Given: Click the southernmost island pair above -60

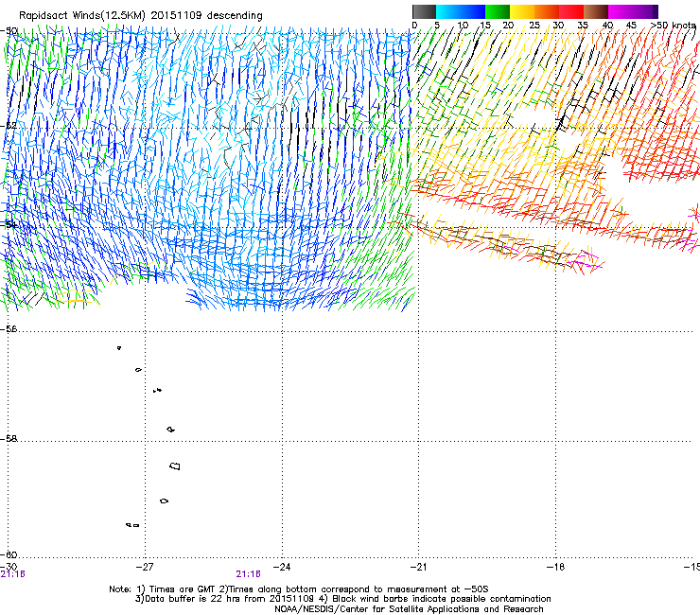Looking at the screenshot, I should click(x=132, y=525).
